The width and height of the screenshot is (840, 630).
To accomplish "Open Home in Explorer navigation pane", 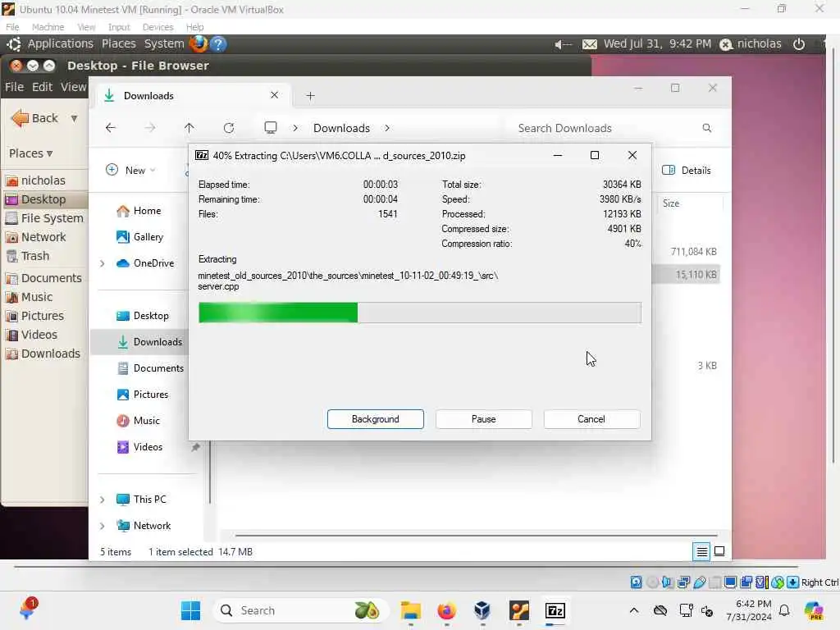I will [139, 211].
